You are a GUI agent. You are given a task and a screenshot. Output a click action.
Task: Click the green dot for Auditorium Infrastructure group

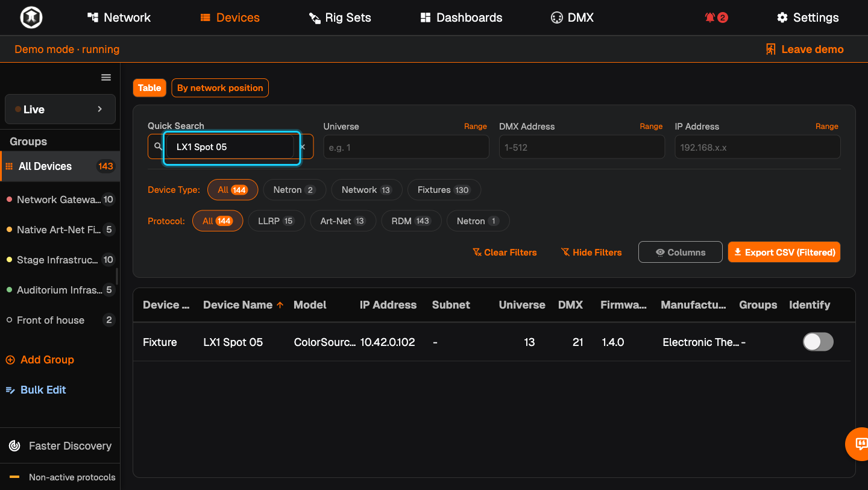9,290
